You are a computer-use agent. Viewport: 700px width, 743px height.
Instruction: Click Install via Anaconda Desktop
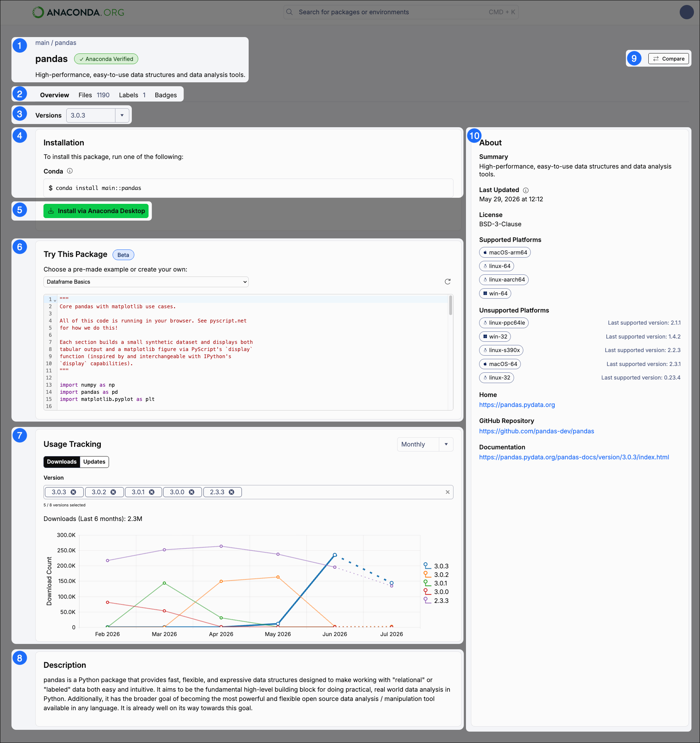click(x=96, y=211)
